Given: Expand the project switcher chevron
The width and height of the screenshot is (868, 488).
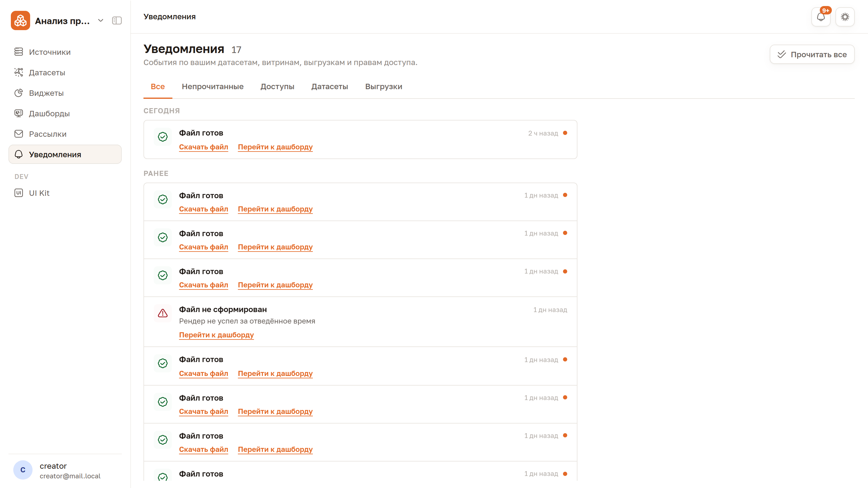Looking at the screenshot, I should 100,20.
